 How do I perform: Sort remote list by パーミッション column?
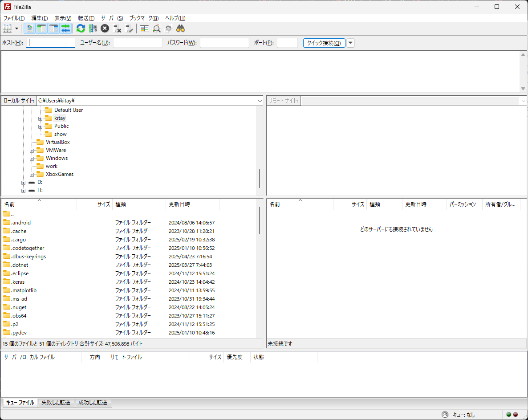tap(464, 204)
